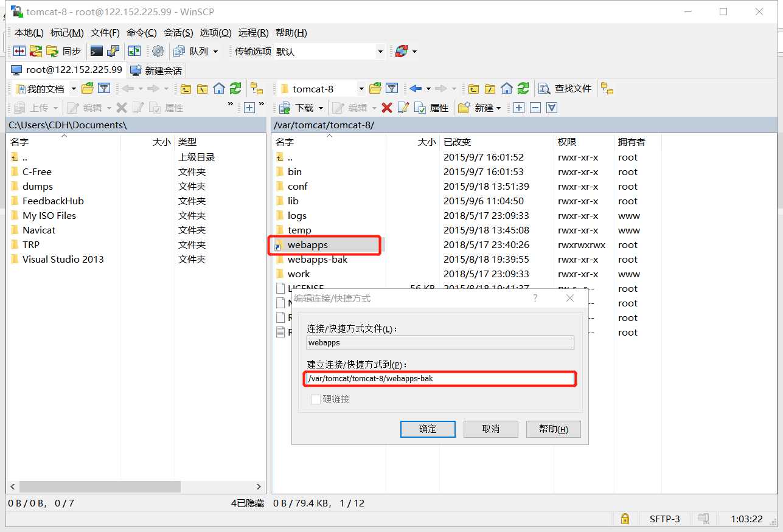The width and height of the screenshot is (783, 532).
Task: Switch to root@122.152.225.99 session tab
Action: coord(67,70)
